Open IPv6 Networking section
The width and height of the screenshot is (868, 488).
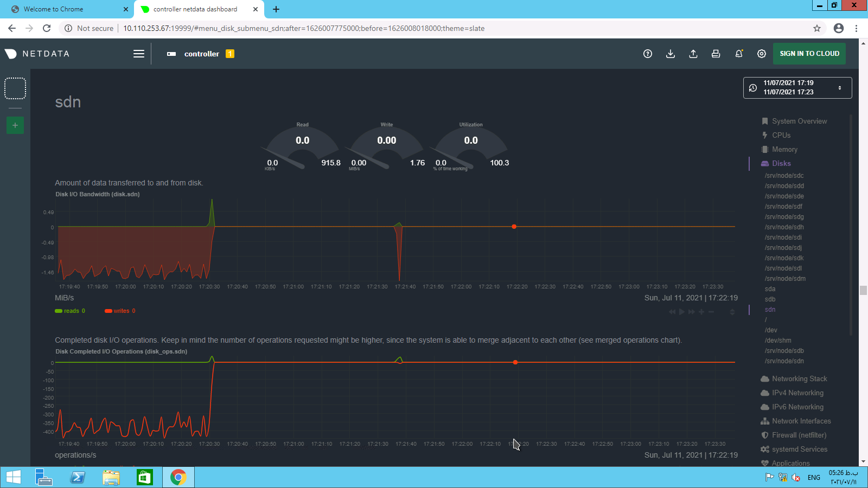(792, 407)
